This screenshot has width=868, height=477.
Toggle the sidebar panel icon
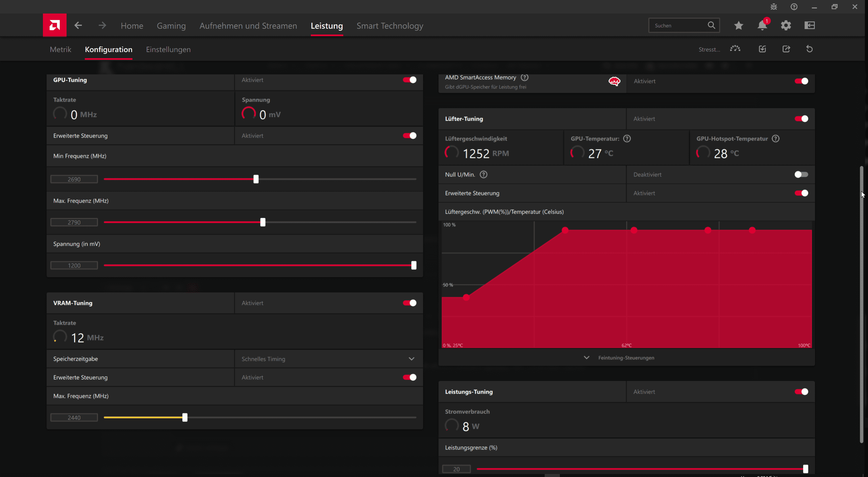(810, 26)
